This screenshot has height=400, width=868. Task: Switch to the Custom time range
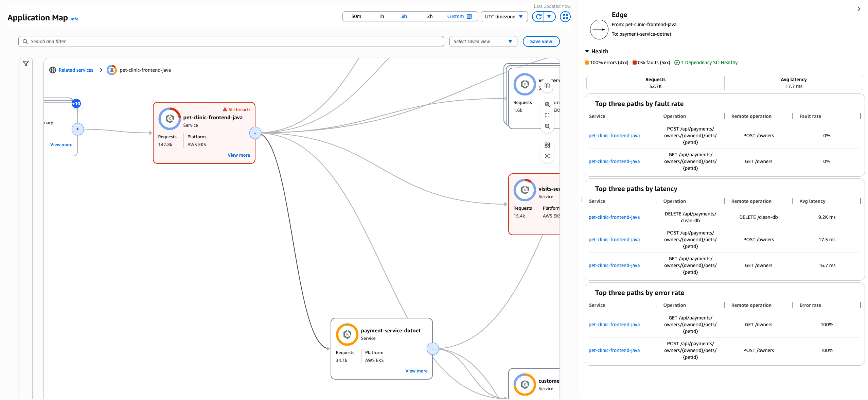[455, 16]
